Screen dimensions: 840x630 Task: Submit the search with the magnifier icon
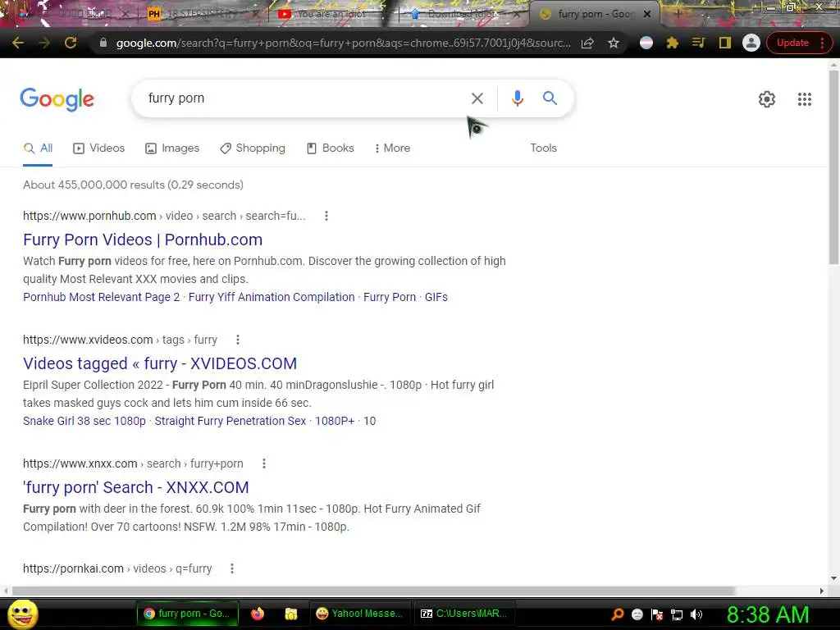550,98
